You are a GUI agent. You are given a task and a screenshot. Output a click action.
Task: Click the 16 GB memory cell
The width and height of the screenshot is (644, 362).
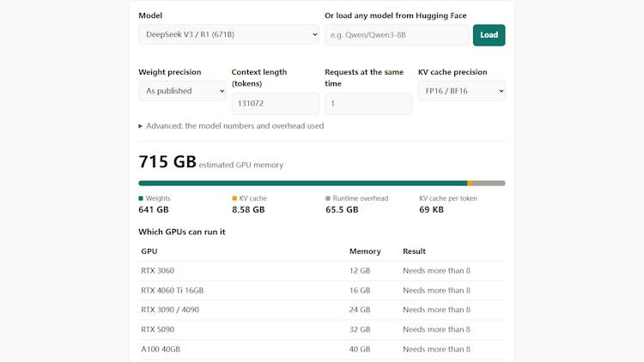point(360,291)
